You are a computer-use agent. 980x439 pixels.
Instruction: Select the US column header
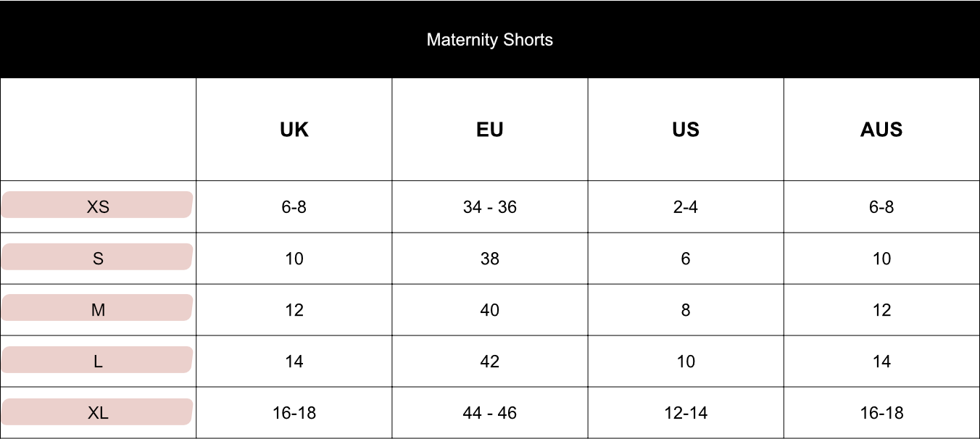coord(686,130)
